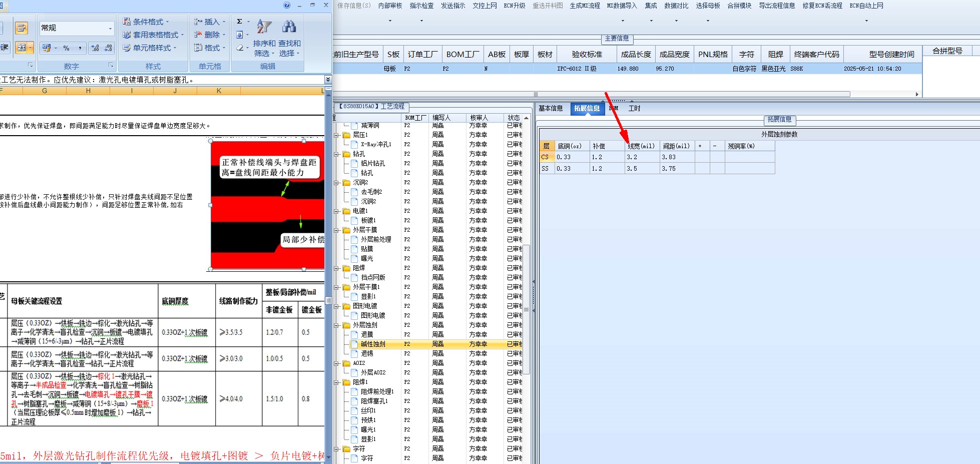Open the Number group dialog launcher
Image resolution: width=980 pixels, height=464 pixels.
(111, 66)
